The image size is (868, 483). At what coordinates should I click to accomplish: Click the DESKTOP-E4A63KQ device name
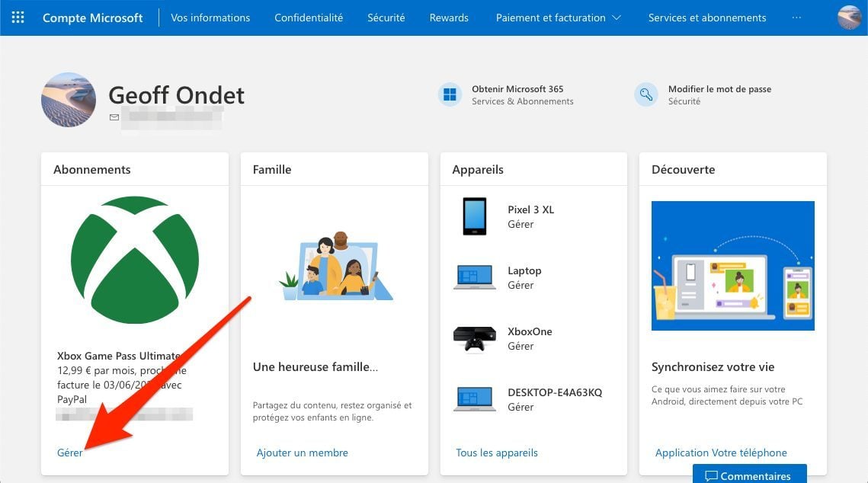(x=555, y=392)
